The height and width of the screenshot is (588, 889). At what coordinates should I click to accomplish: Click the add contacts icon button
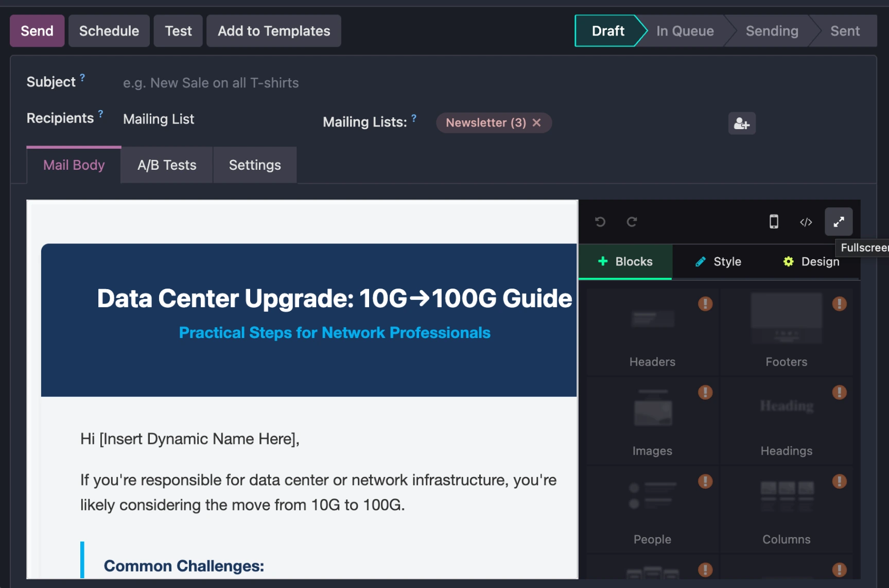[x=741, y=123]
